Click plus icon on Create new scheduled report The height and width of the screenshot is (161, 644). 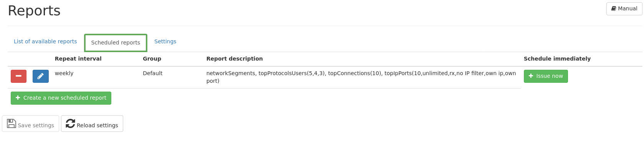click(x=18, y=98)
